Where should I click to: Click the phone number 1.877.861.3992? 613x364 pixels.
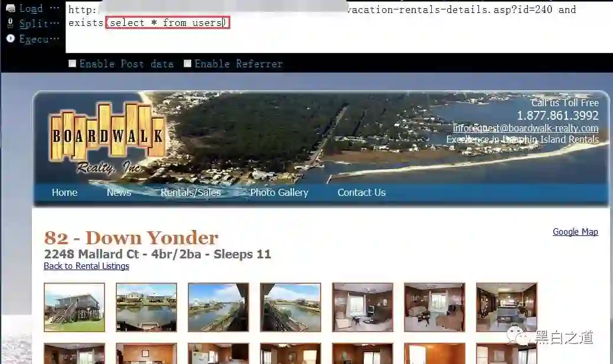tap(557, 116)
